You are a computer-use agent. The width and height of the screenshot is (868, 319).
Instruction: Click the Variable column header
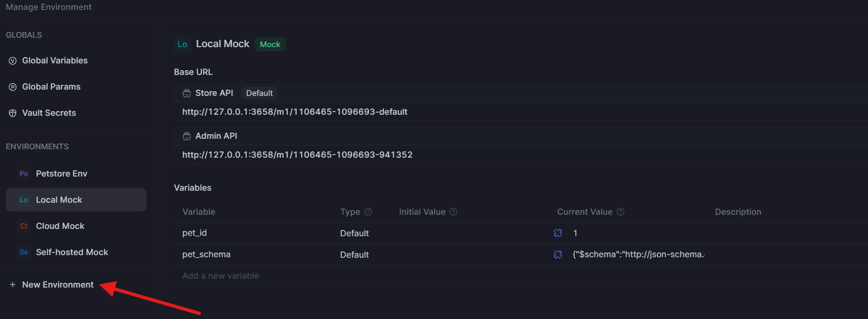199,212
